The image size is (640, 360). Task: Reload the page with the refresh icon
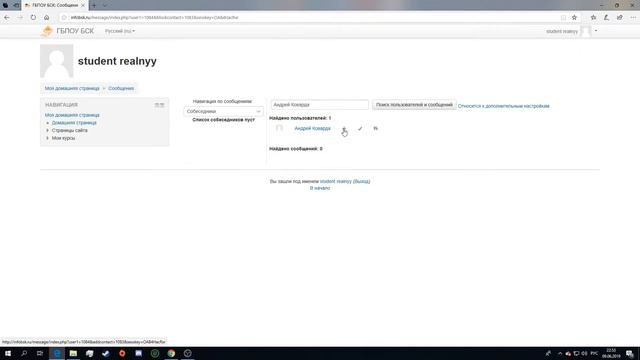33,18
